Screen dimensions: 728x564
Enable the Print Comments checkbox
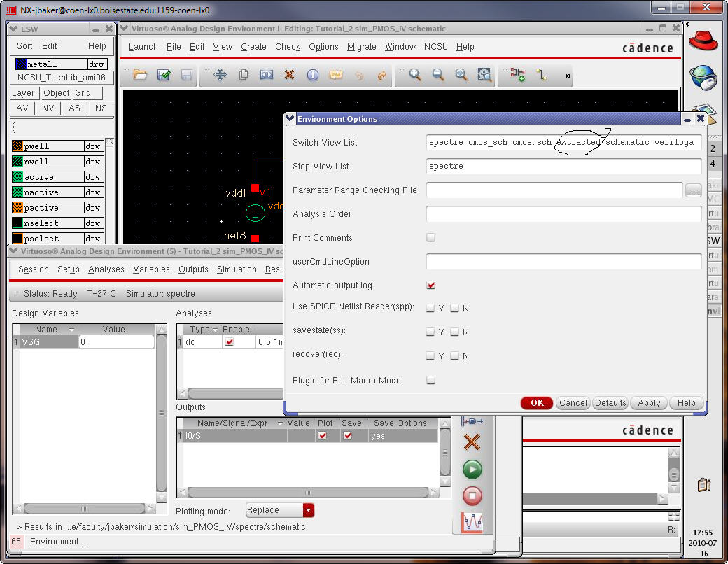tap(431, 238)
